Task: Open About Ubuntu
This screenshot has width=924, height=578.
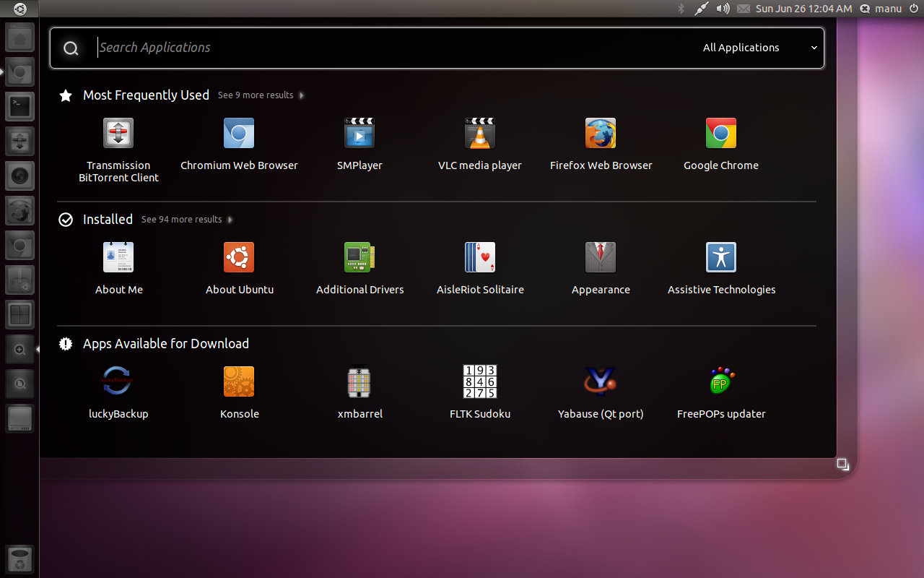Action: 239,269
